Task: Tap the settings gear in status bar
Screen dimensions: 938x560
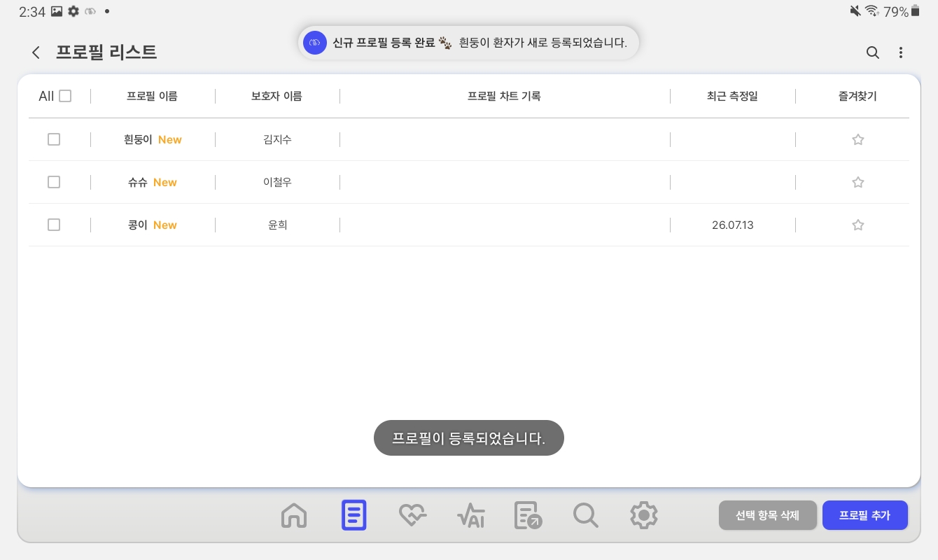Action: click(x=73, y=12)
